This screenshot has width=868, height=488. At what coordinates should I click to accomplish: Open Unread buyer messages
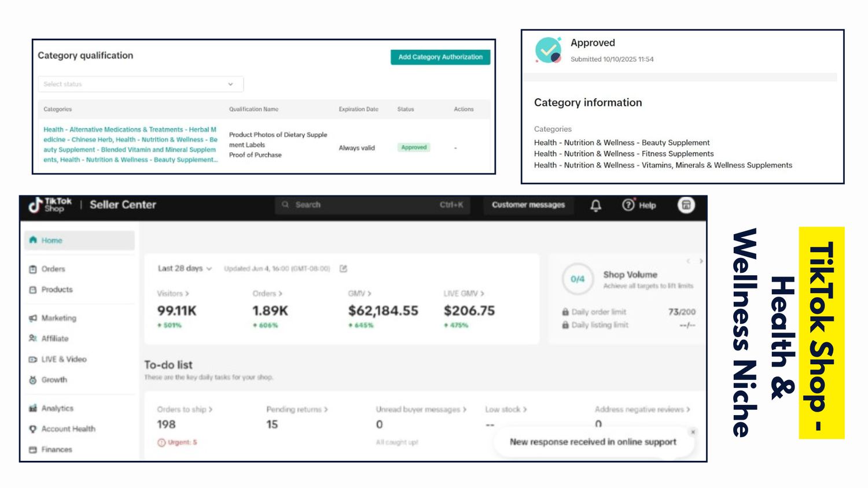(421, 409)
